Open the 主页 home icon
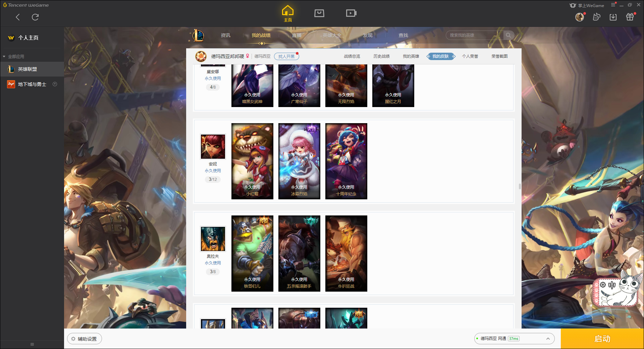The image size is (644, 349). coord(288,14)
